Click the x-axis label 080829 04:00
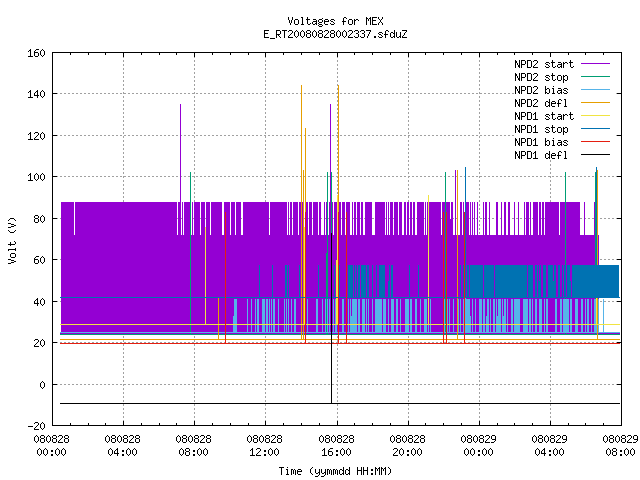 (x=549, y=446)
